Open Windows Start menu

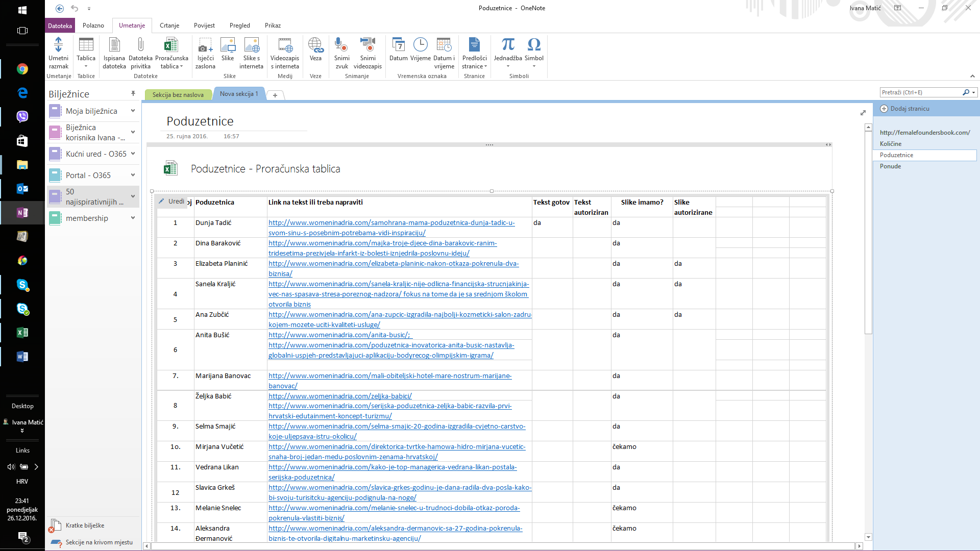click(x=22, y=10)
